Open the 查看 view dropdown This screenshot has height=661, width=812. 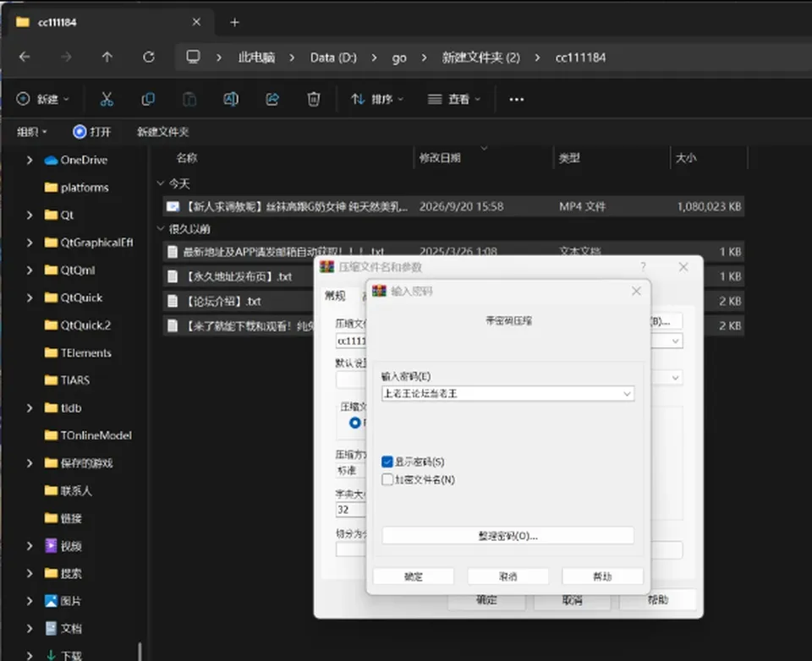coord(454,99)
